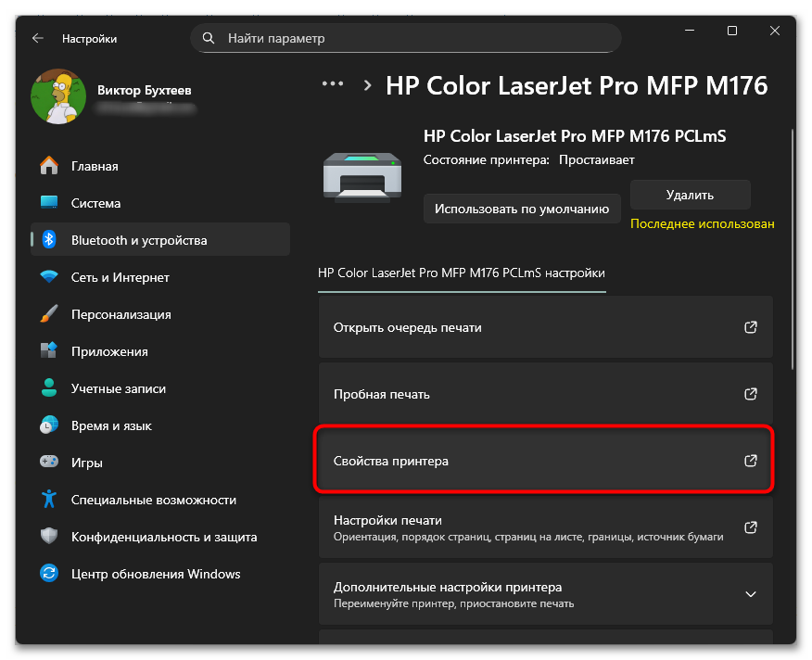The height and width of the screenshot is (660, 812).
Task: Go to Система settings
Action: pyautogui.click(x=160, y=203)
